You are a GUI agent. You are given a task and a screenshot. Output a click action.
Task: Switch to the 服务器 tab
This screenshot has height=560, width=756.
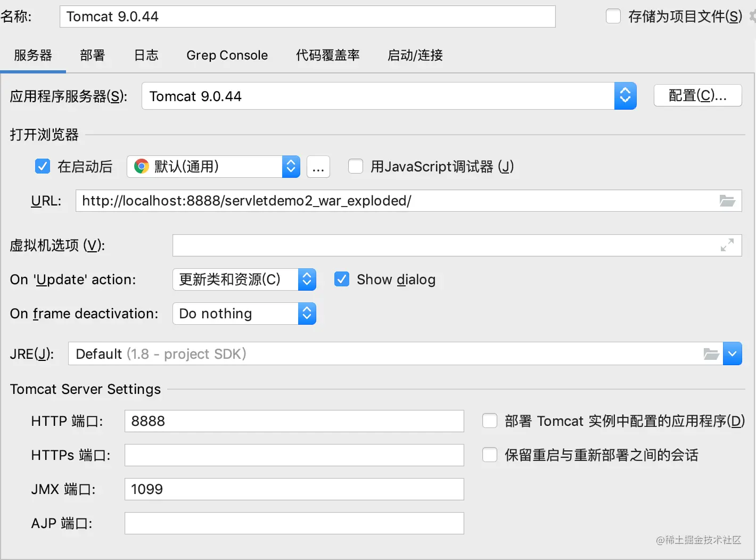pos(33,55)
